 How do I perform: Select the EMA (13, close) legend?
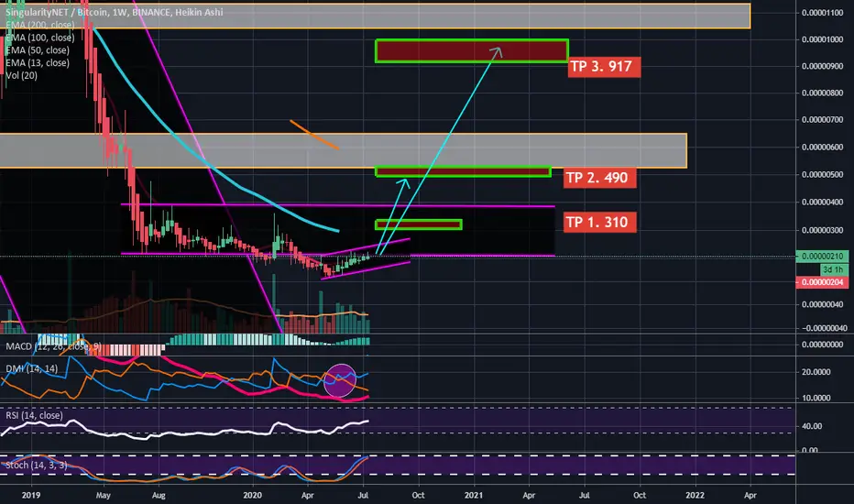click(x=38, y=62)
